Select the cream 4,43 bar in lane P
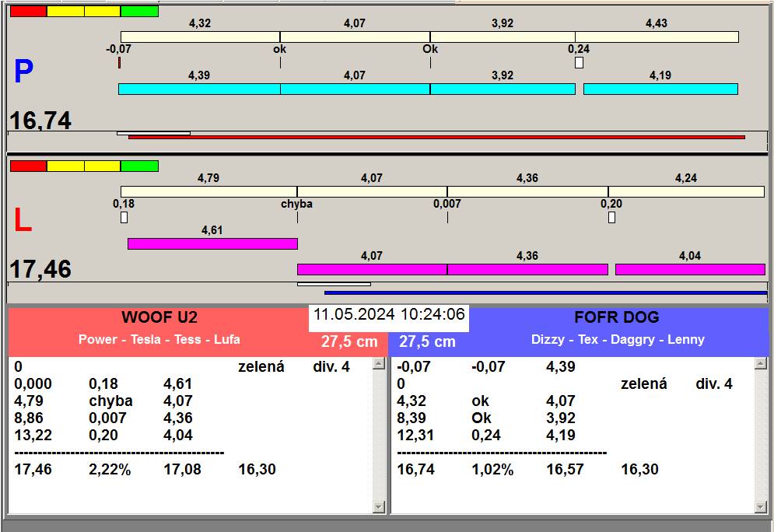 click(657, 37)
